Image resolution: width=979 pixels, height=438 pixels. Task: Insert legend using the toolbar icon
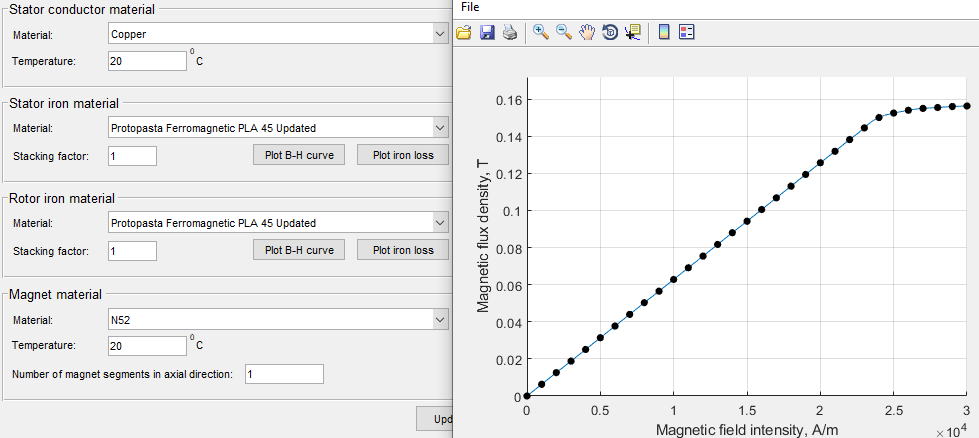click(686, 32)
